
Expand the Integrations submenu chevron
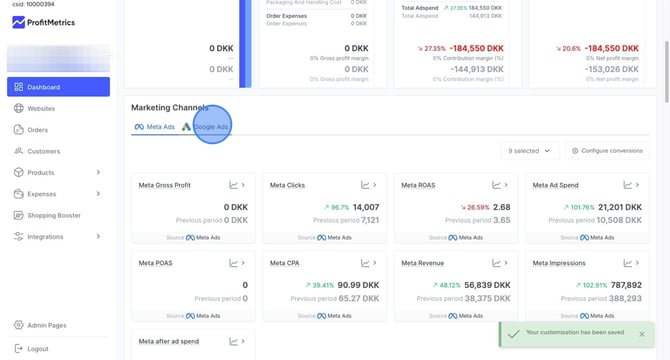tap(98, 236)
